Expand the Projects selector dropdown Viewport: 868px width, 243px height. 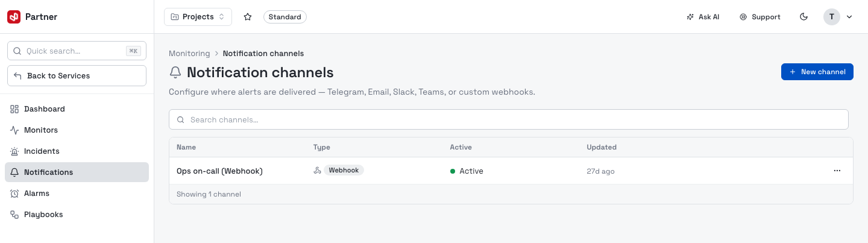[198, 17]
